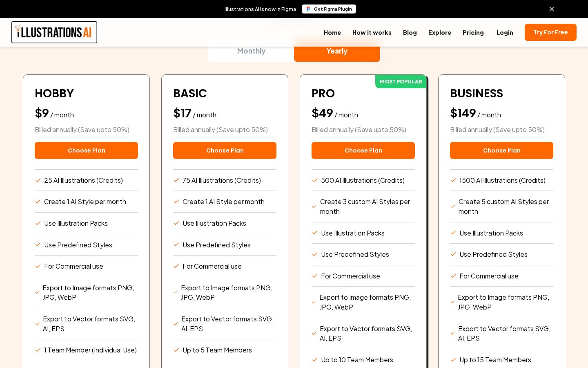Open the Explore page

coord(440,32)
